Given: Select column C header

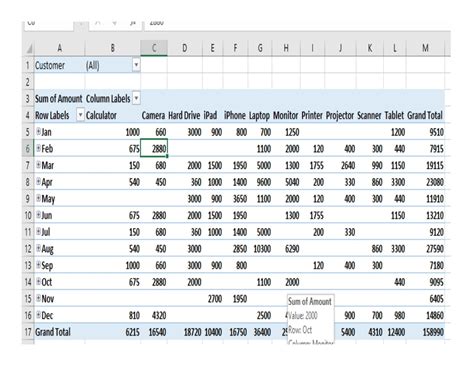Looking at the screenshot, I should (154, 48).
